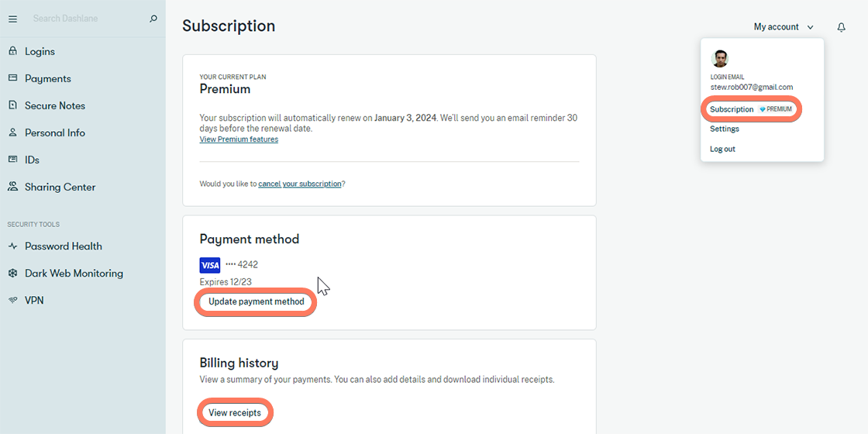Image resolution: width=868 pixels, height=434 pixels.
Task: Click the Password Health pulse icon
Action: (12, 246)
